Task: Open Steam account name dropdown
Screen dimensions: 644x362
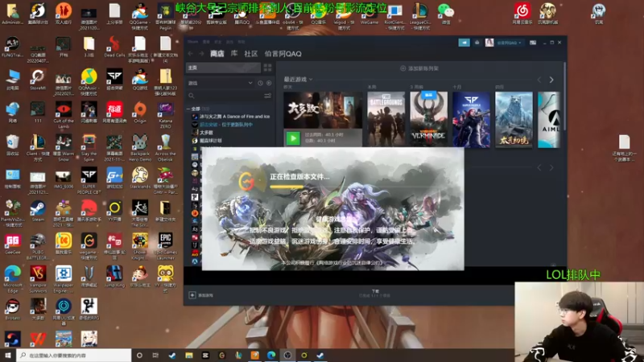Action: [x=509, y=43]
